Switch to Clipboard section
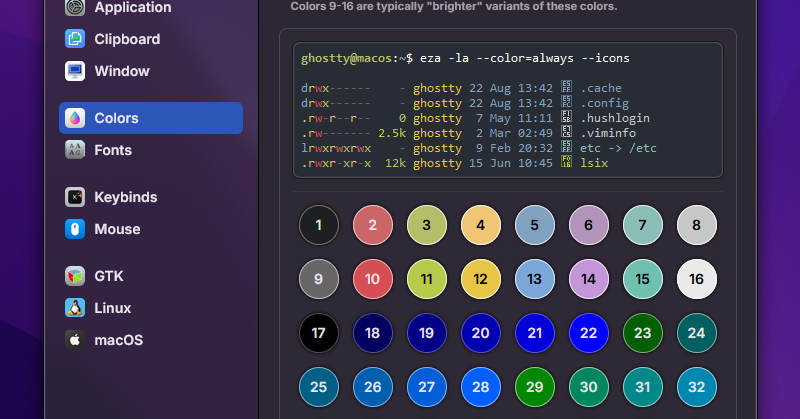The height and width of the screenshot is (419, 800). (127, 39)
